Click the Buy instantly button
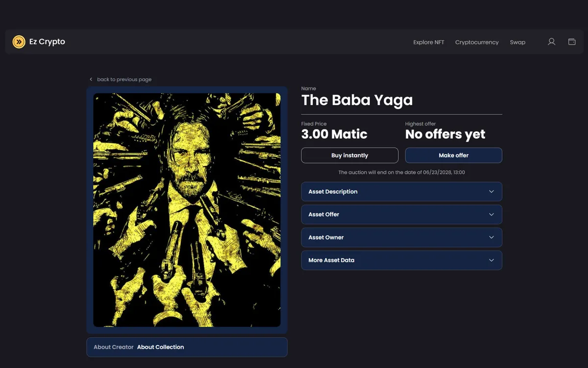588x368 pixels. tap(350, 156)
